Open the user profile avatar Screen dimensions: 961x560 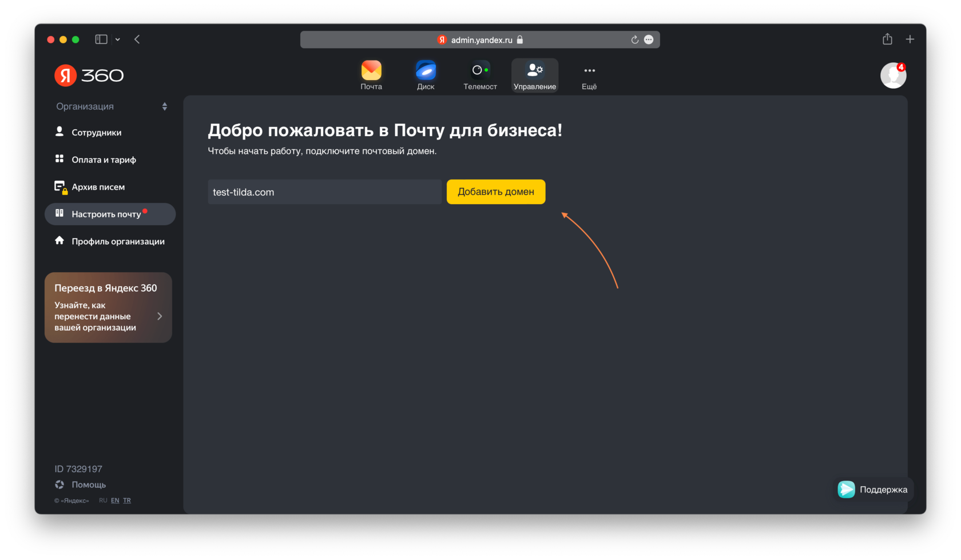click(x=893, y=75)
